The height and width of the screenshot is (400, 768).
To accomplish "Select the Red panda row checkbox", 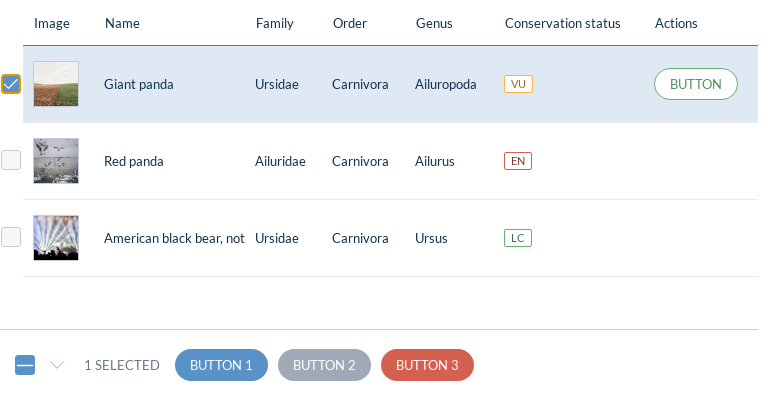I will pyautogui.click(x=11, y=160).
